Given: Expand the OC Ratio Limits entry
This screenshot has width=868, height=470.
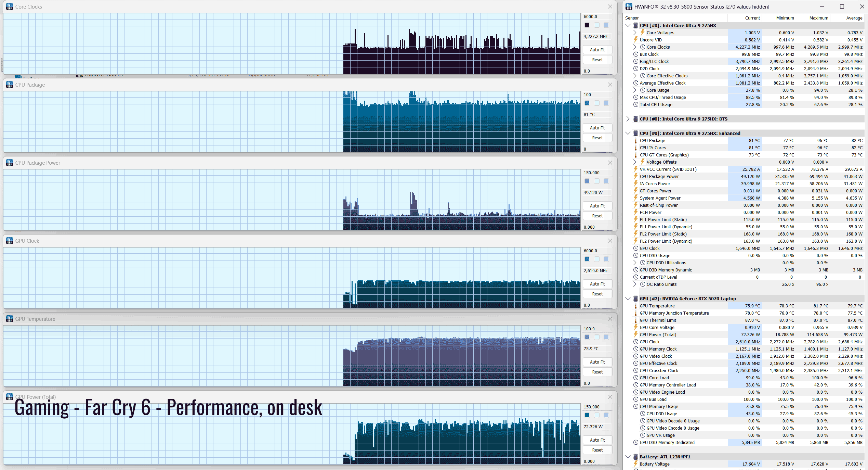Looking at the screenshot, I should [x=635, y=284].
